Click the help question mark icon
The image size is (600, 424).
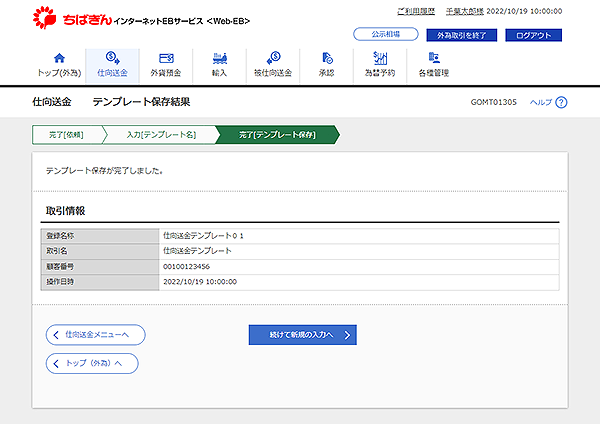point(561,102)
